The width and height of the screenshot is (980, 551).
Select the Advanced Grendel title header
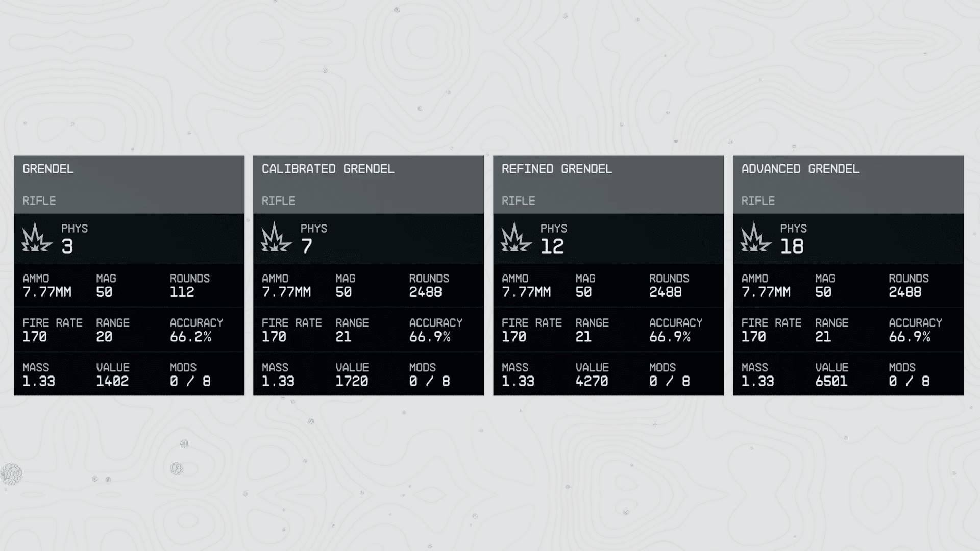[x=800, y=169]
